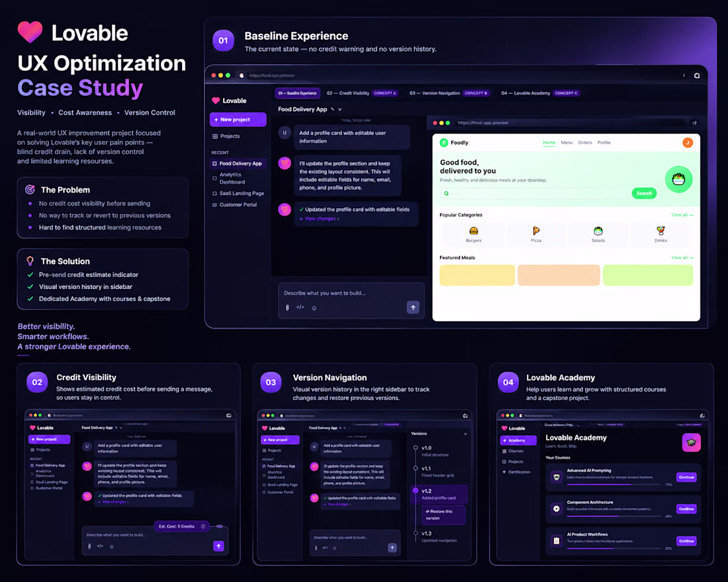728x582 pixels.
Task: Click attachment paperclip icon in Baseline Experience chat box
Action: (x=287, y=308)
